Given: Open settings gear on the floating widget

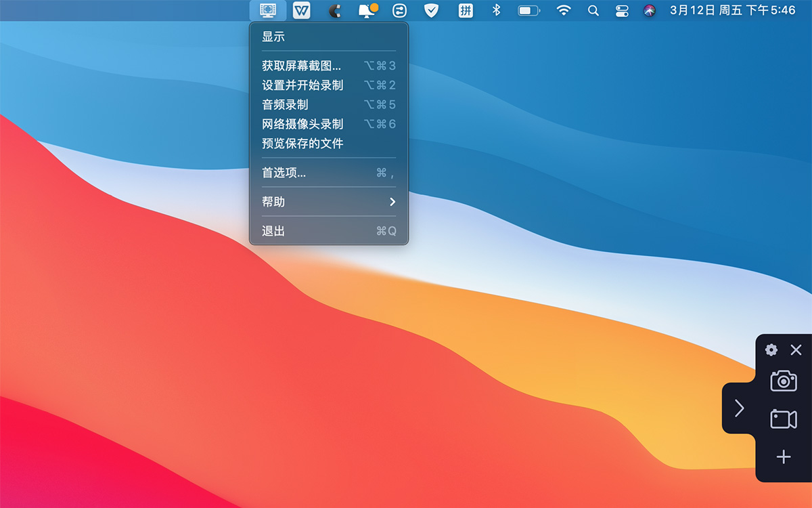Looking at the screenshot, I should (771, 350).
